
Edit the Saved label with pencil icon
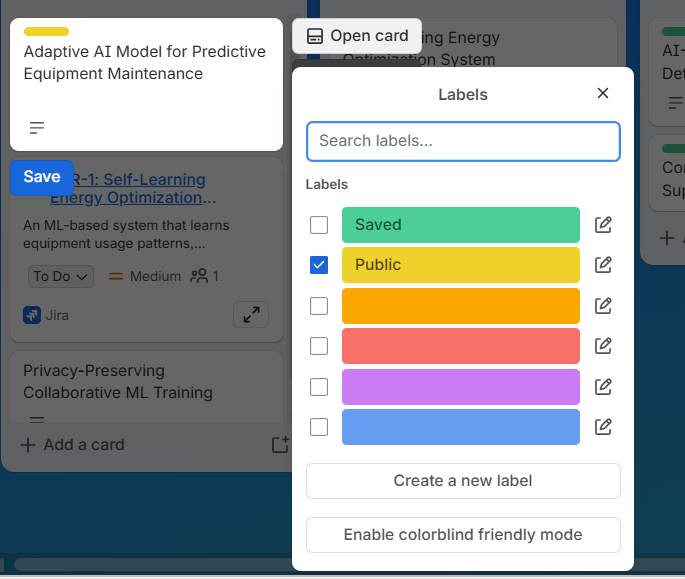603,225
